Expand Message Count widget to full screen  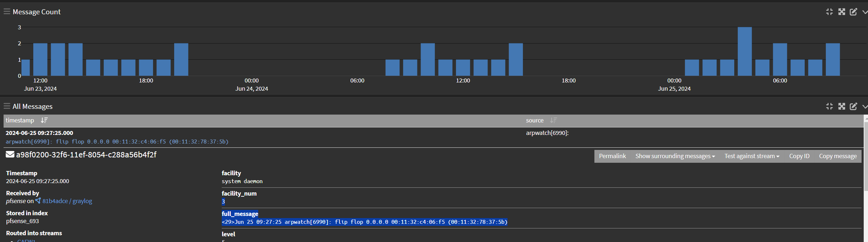point(842,12)
